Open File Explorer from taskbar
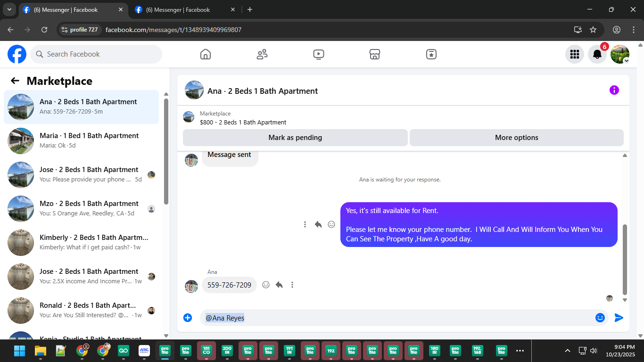Screen dimensions: 644x362 pyautogui.click(x=40, y=351)
